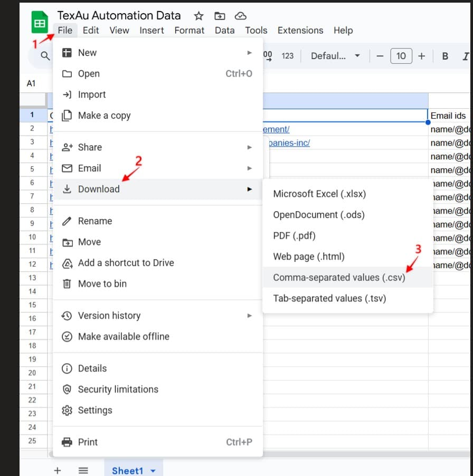The width and height of the screenshot is (473, 476).
Task: Click the increase font size button
Action: [420, 55]
